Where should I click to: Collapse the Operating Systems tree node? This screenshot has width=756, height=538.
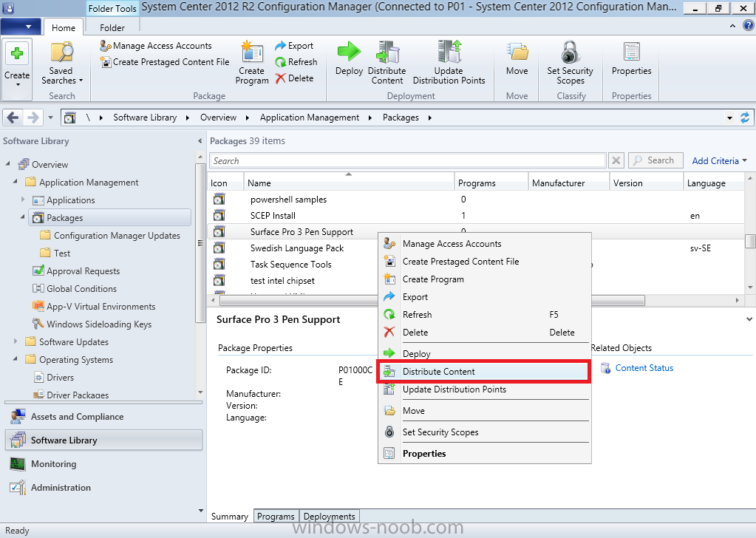[16, 358]
